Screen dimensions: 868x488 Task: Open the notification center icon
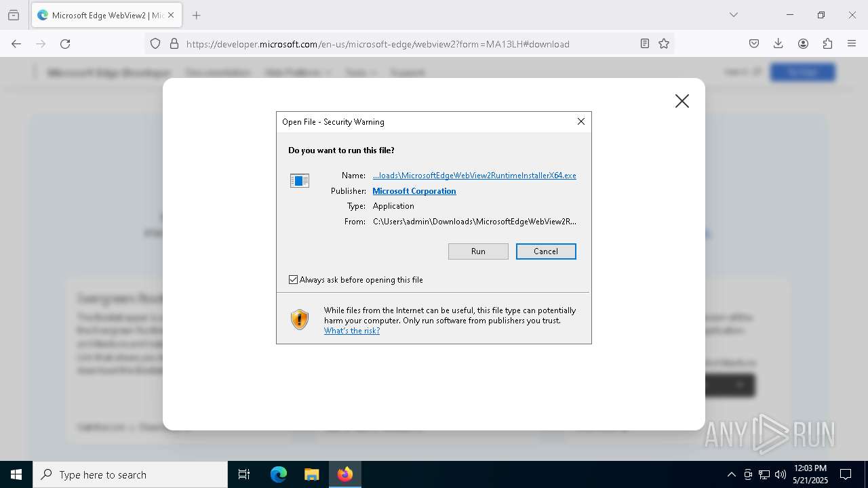846,474
